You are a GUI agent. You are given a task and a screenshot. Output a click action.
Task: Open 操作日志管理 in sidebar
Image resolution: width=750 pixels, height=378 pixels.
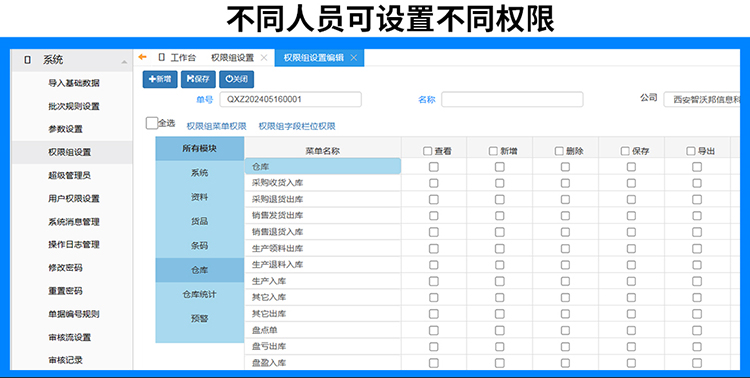(x=74, y=245)
